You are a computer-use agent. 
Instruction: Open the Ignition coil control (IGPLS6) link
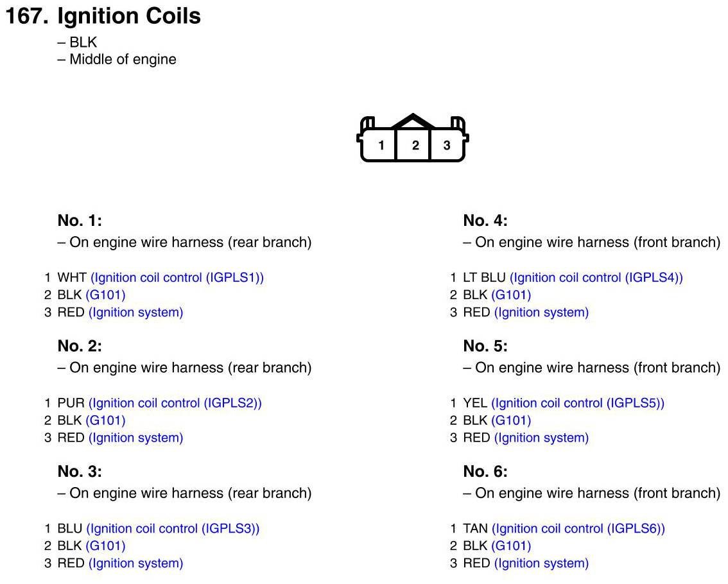(x=578, y=529)
